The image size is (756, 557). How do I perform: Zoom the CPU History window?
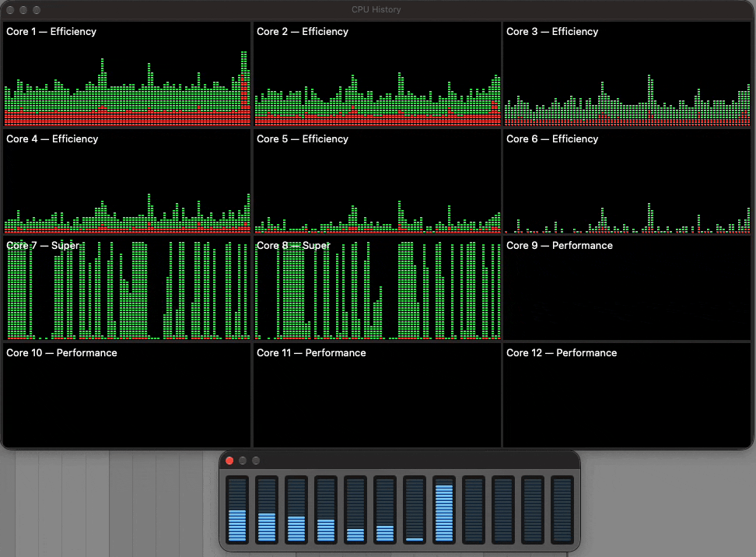[37, 9]
